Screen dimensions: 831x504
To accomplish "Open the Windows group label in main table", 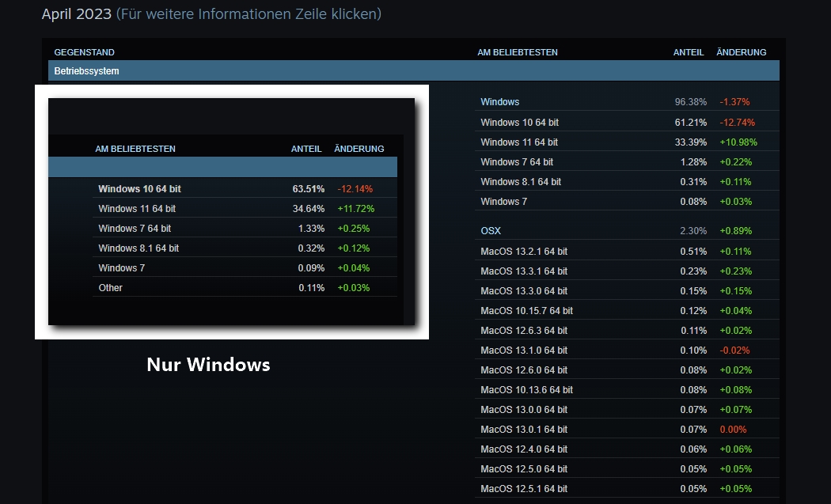I will [x=499, y=102].
